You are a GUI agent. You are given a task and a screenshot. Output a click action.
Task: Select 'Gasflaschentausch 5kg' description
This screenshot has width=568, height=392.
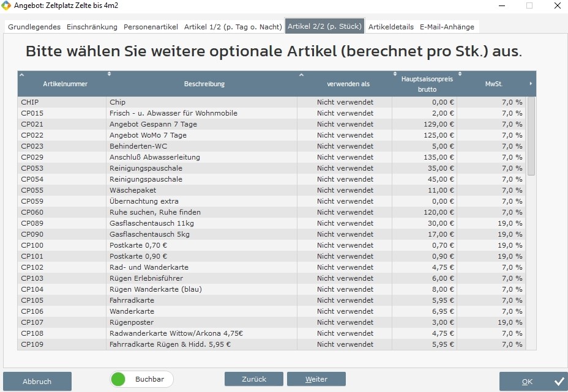point(202,234)
